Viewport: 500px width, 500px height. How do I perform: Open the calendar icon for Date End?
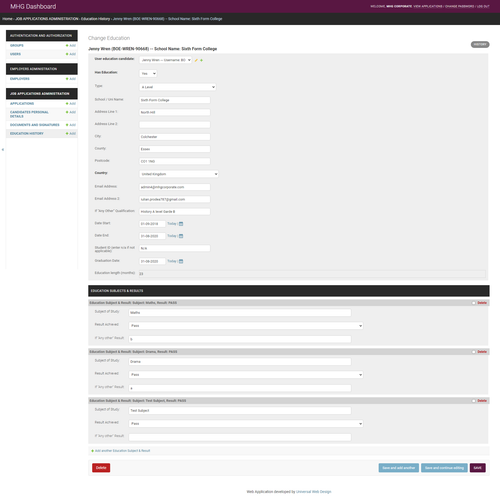tap(181, 236)
